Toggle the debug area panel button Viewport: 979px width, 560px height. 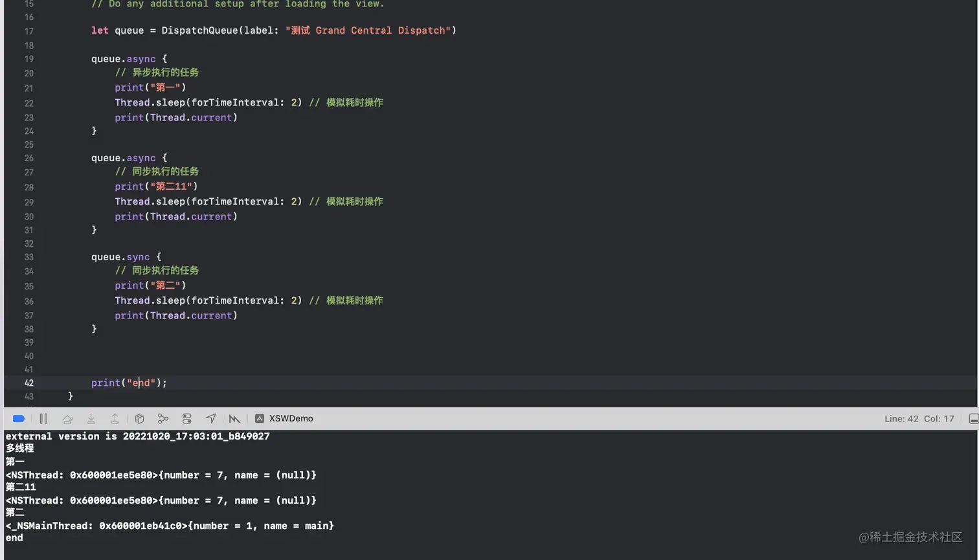point(973,419)
